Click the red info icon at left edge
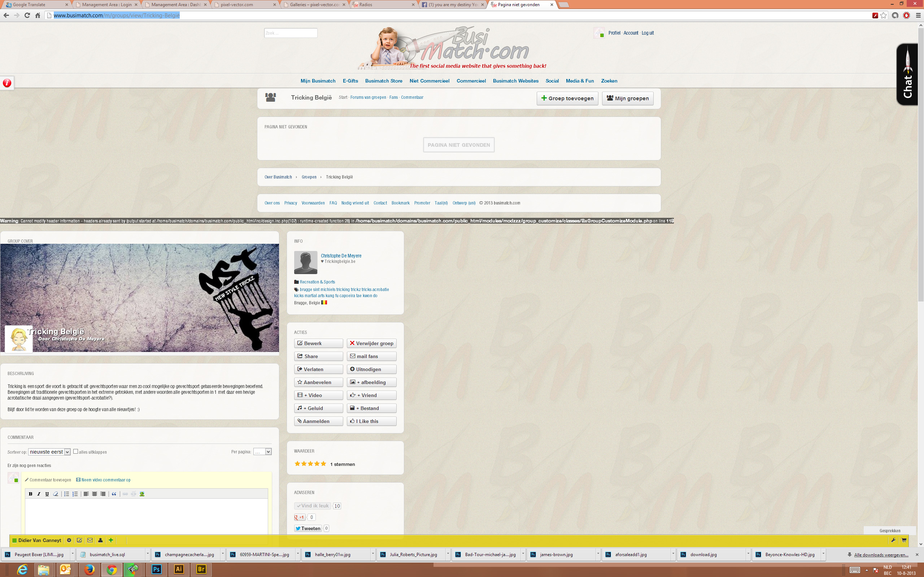 pyautogui.click(x=7, y=83)
